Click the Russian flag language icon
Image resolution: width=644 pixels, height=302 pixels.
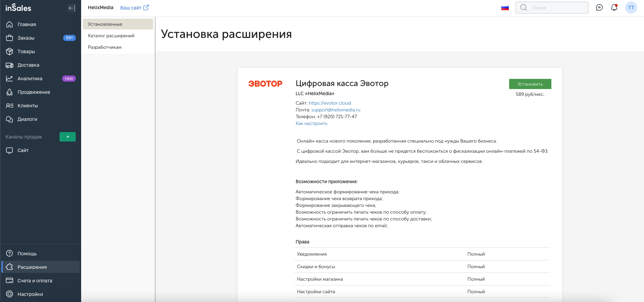[x=505, y=8]
